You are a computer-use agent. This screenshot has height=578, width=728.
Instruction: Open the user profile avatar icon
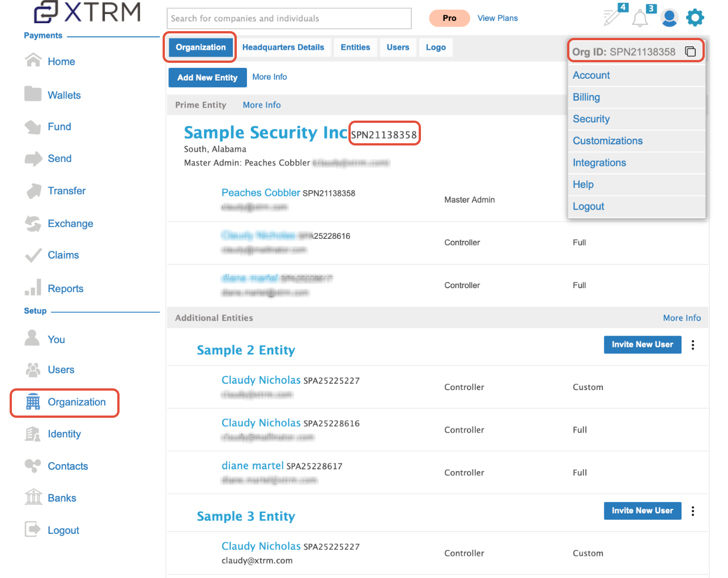[669, 18]
